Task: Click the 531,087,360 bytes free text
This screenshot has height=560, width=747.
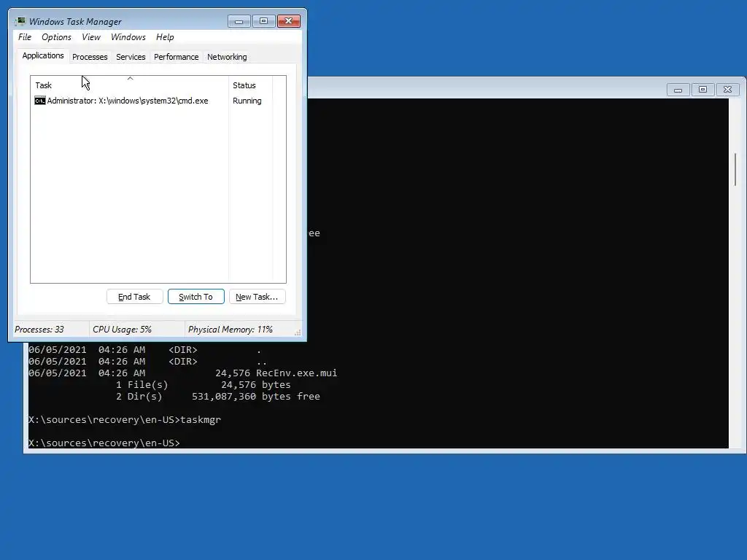Action: click(x=256, y=396)
